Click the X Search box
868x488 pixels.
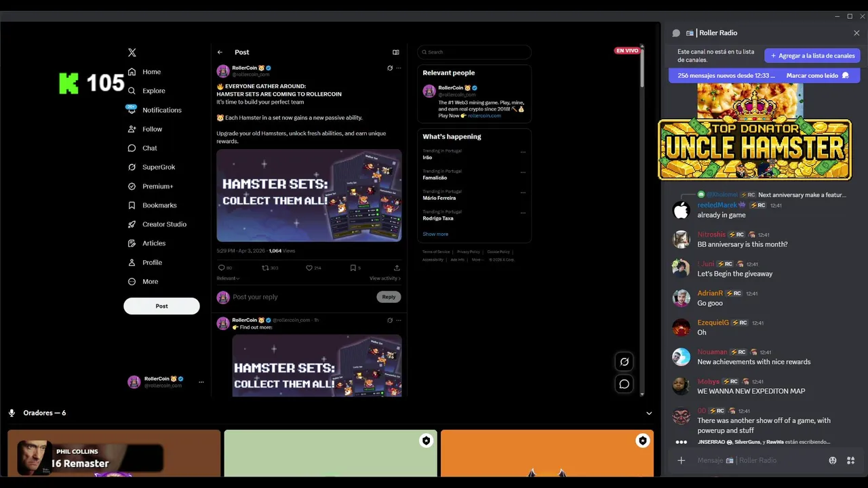475,52
